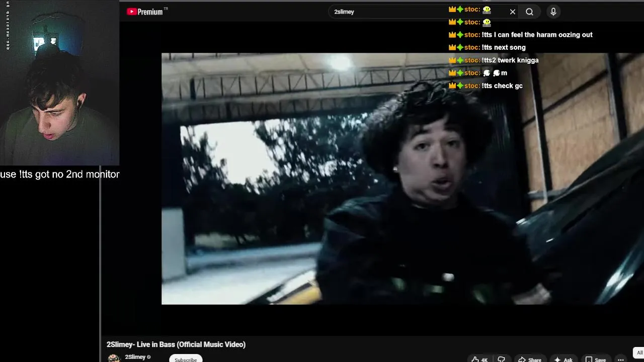Subscribe to the 2Slimey channel

pyautogui.click(x=186, y=358)
